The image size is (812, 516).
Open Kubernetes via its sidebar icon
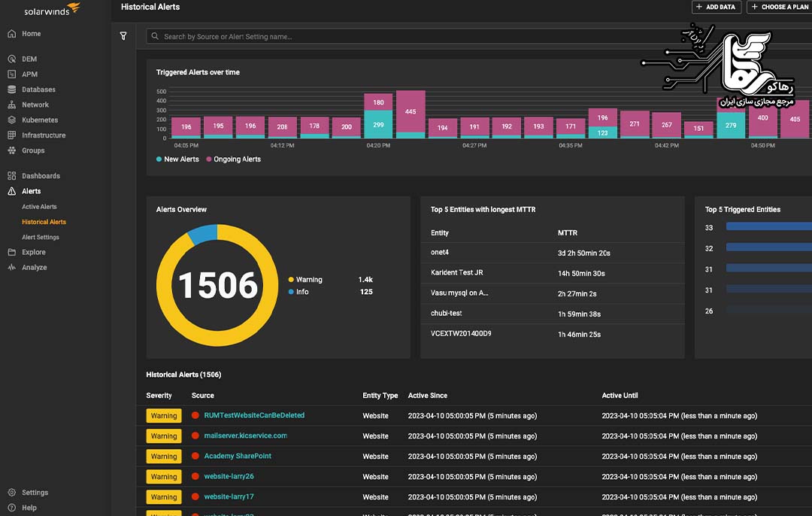[x=11, y=120]
